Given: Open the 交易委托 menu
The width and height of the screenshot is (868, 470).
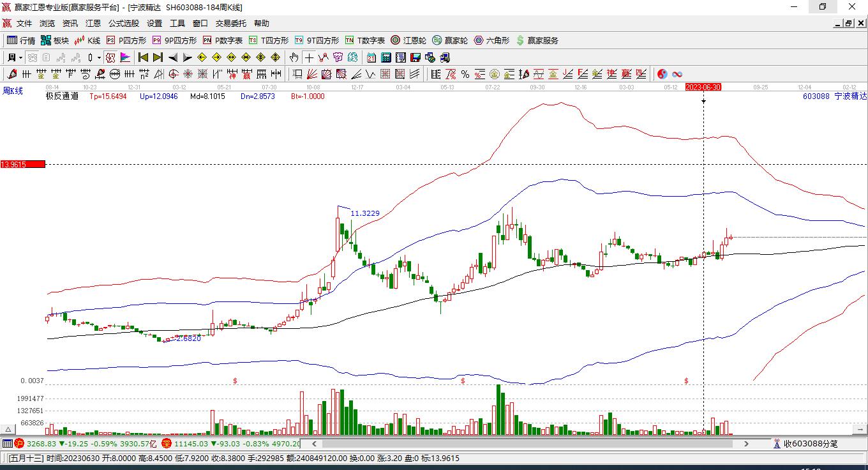Looking at the screenshot, I should tap(230, 24).
